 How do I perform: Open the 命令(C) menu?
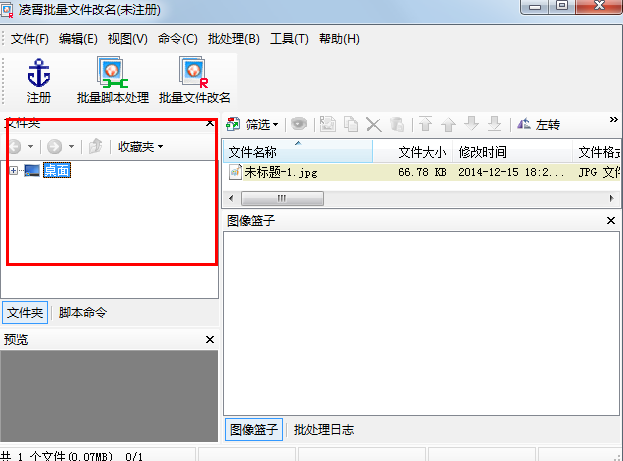tap(178, 39)
